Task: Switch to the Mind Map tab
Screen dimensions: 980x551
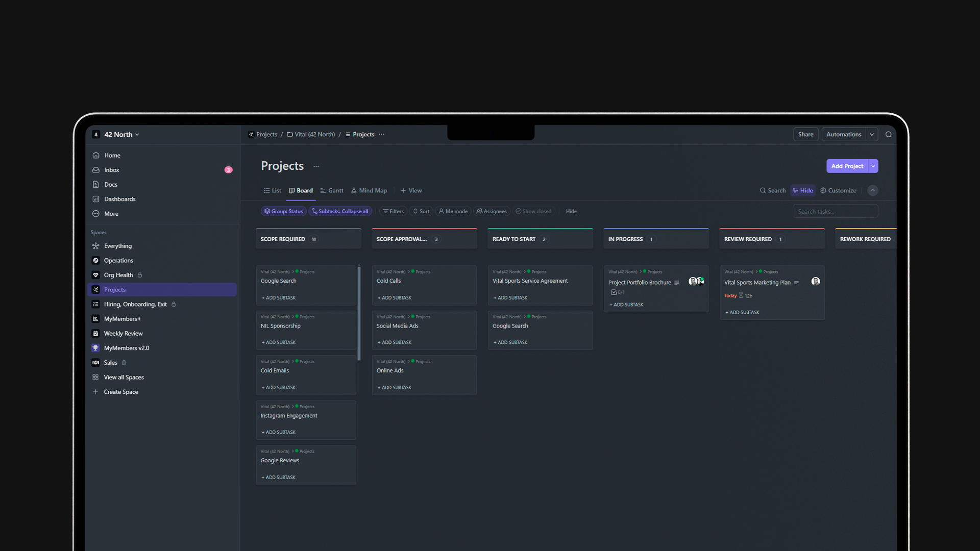Action: 369,191
